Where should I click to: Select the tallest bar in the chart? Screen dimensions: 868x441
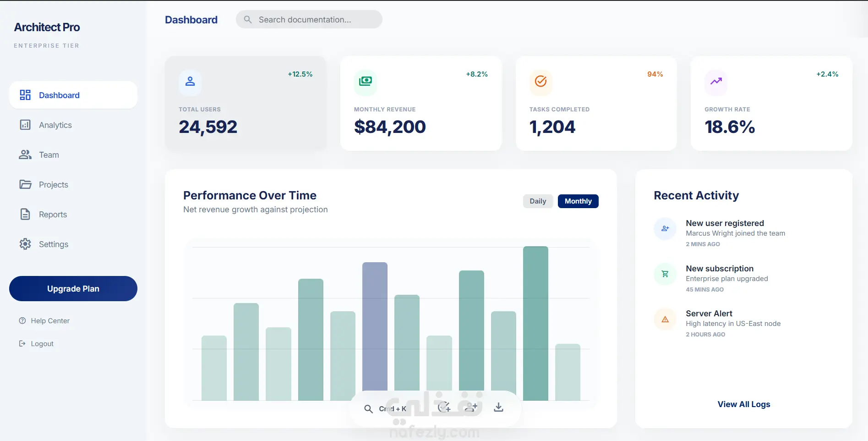point(535,323)
